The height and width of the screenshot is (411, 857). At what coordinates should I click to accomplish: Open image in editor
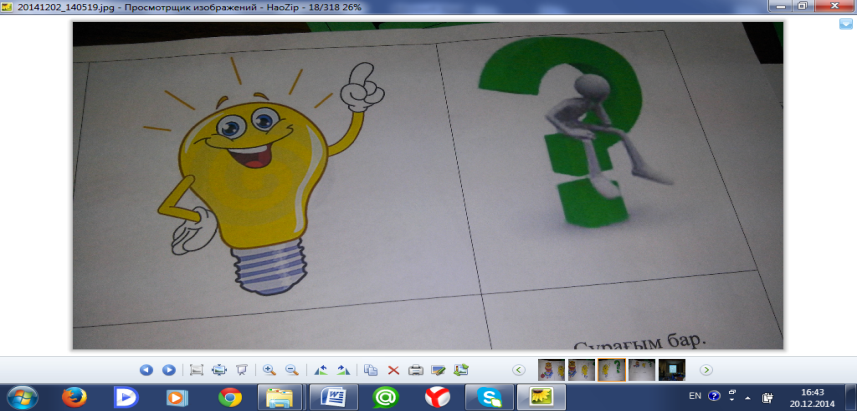(438, 370)
